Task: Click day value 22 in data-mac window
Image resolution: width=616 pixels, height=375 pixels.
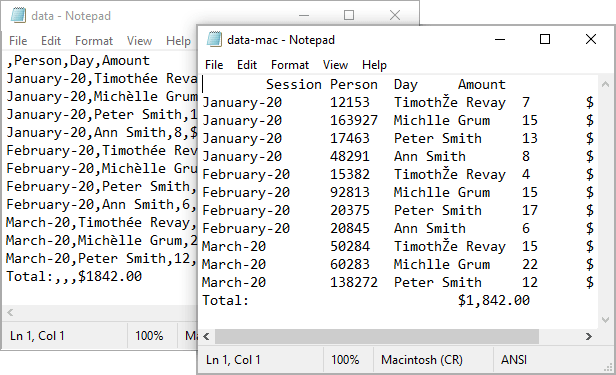Action: [530, 264]
